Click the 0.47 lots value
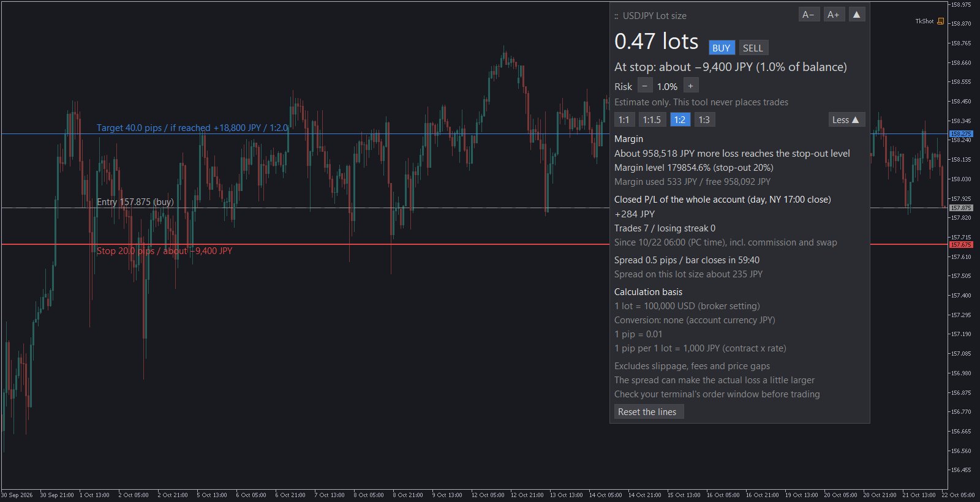 (x=656, y=42)
